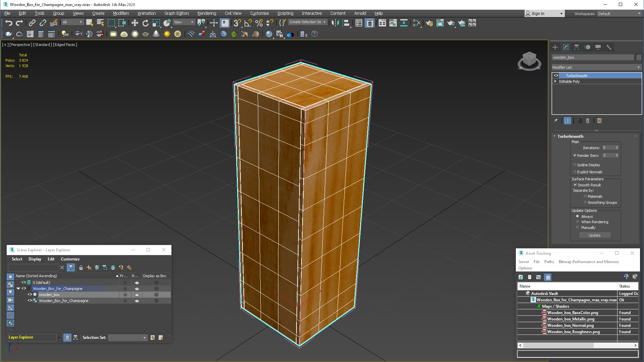Screen dimensions: 644x362
Task: Click Refresh icon in Asset Tracking
Action: [521, 277]
